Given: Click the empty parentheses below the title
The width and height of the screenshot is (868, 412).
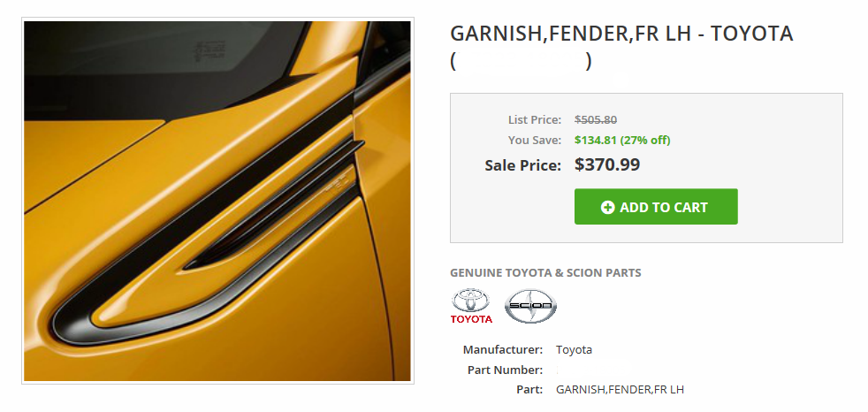Looking at the screenshot, I should [521, 61].
